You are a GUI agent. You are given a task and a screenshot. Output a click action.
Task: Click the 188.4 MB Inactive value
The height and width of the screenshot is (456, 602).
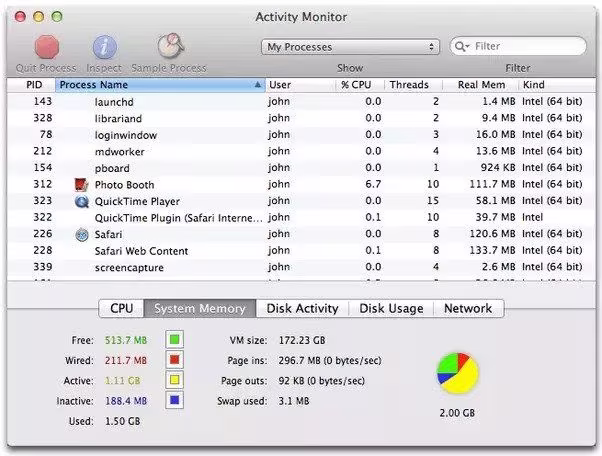pyautogui.click(x=126, y=401)
